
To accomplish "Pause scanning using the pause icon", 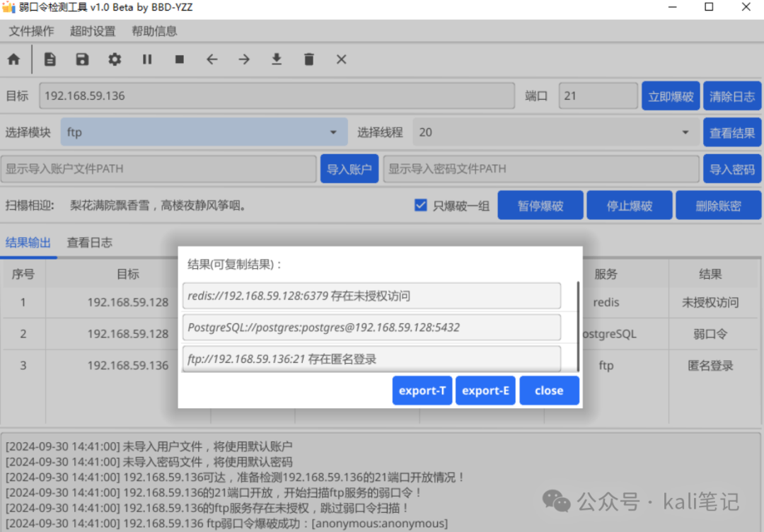I will pyautogui.click(x=147, y=59).
